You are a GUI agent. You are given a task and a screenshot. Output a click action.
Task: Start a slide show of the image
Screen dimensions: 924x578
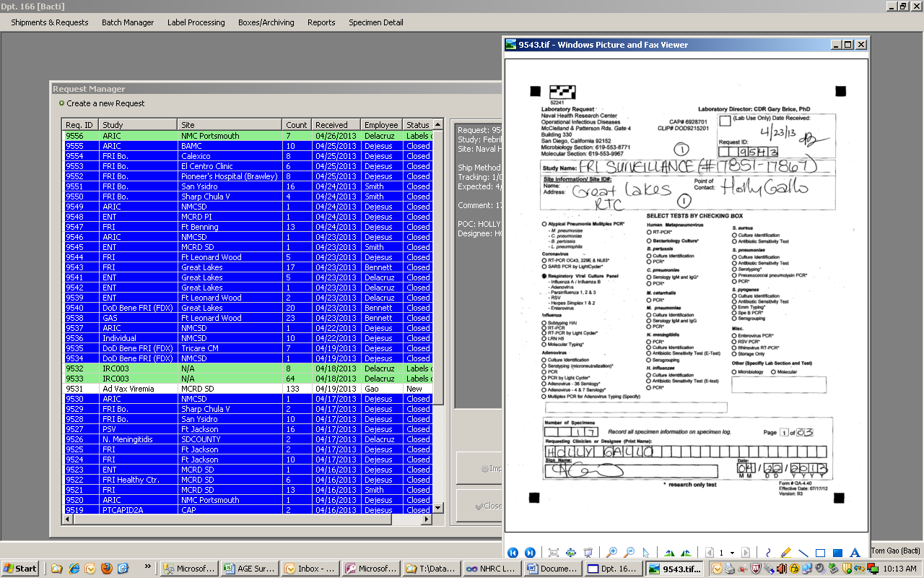tap(588, 552)
